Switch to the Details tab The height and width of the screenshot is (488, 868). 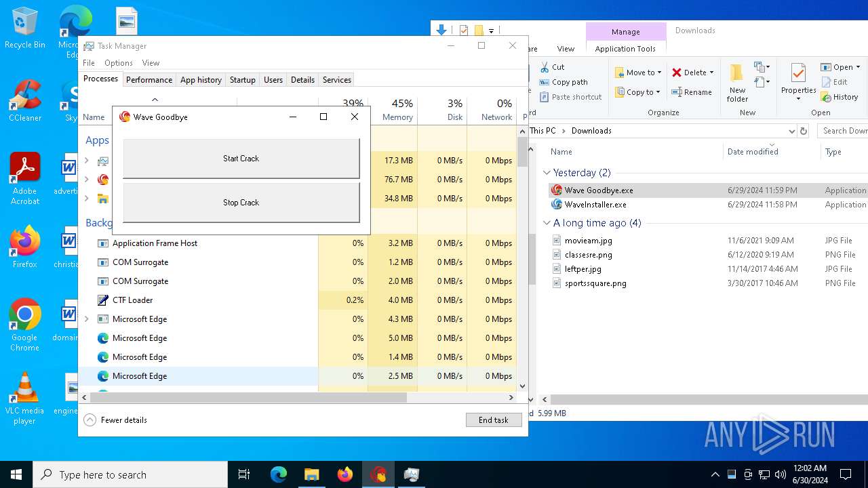[x=302, y=80]
